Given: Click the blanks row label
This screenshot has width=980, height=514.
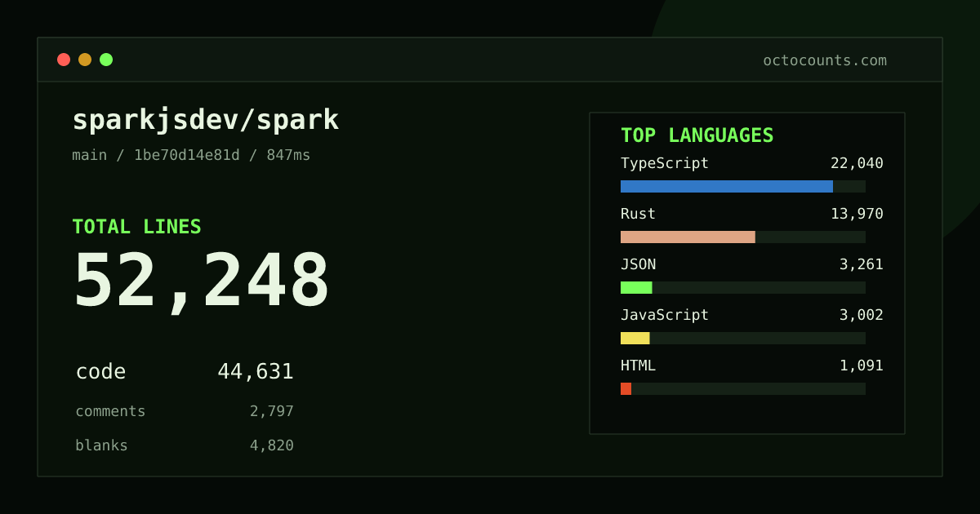Looking at the screenshot, I should click(101, 445).
